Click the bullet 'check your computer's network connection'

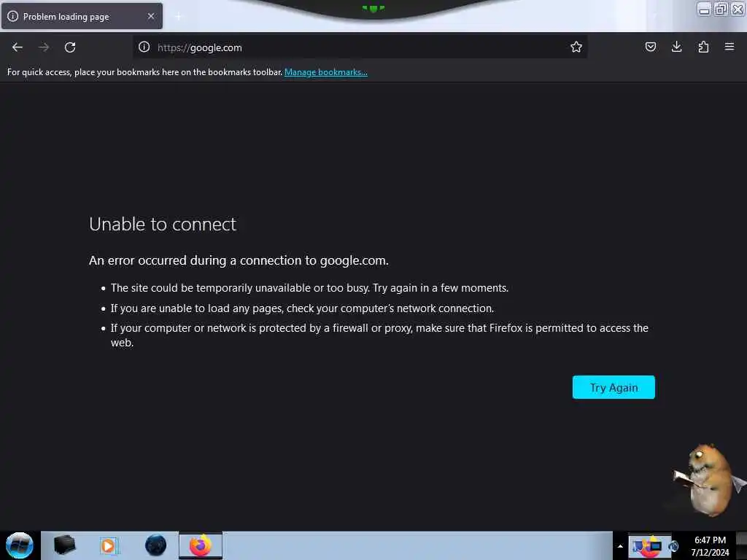(303, 308)
